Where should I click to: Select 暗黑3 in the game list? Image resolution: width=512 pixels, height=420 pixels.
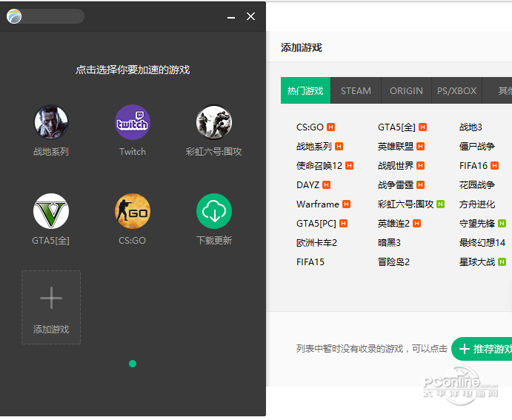[389, 242]
